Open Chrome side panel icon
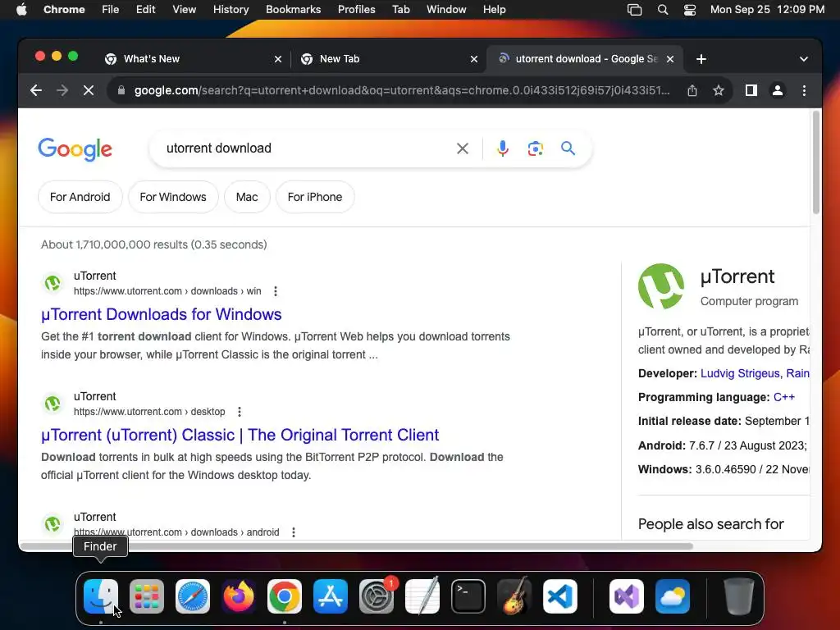The width and height of the screenshot is (840, 630). click(751, 90)
